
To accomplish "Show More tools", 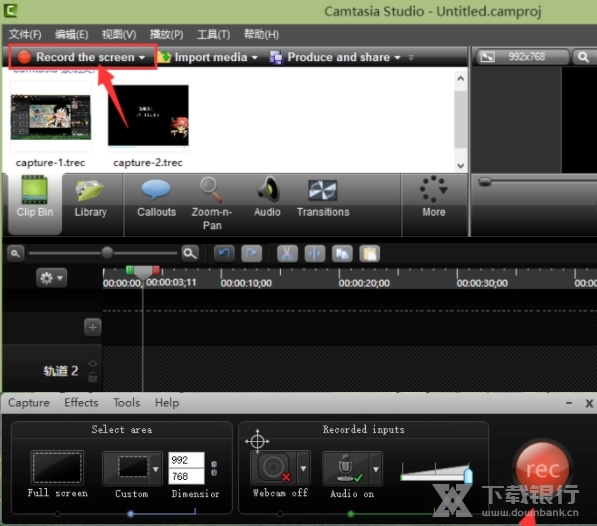I will 433,197.
